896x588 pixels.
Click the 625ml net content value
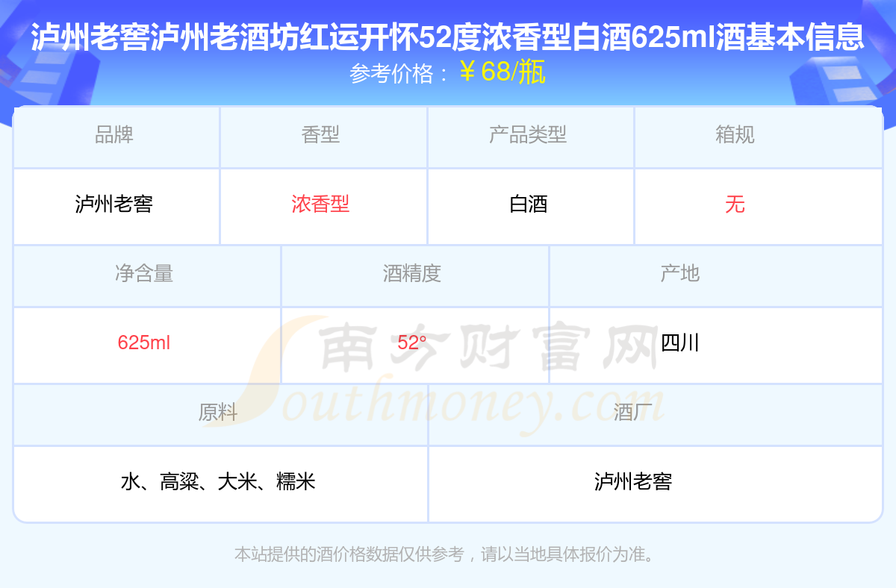pos(144,343)
